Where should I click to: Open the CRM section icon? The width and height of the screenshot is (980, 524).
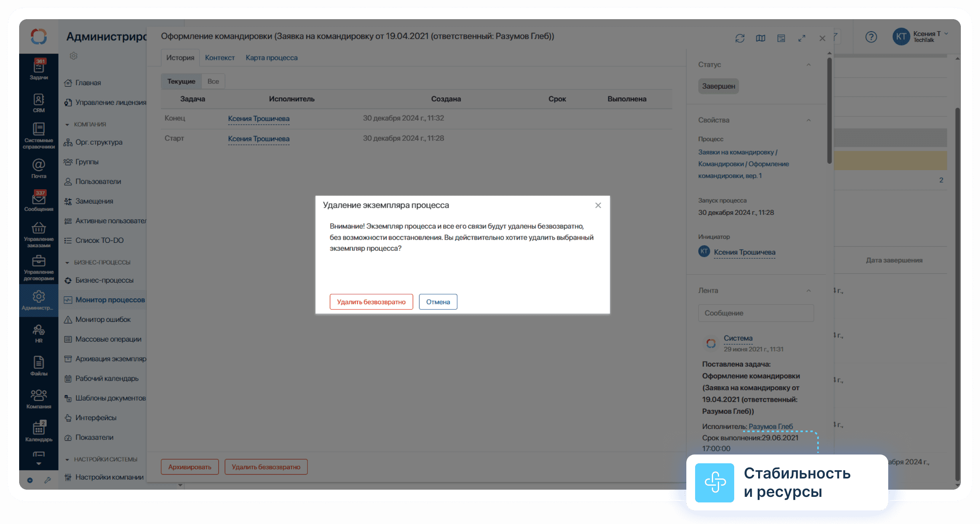[39, 103]
